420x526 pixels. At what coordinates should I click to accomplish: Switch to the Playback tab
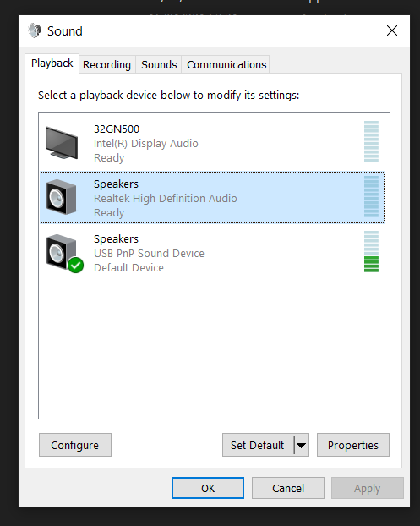coord(52,63)
